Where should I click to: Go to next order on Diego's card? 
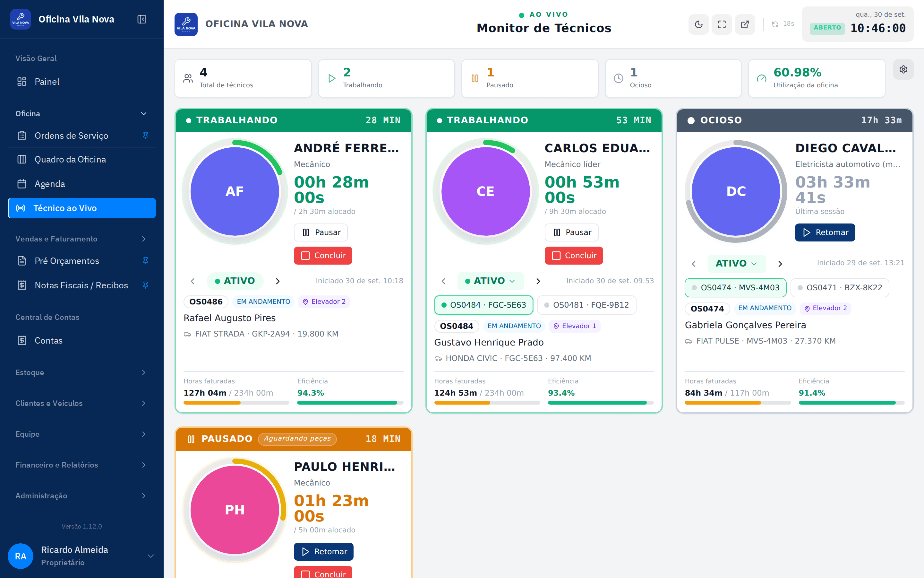tap(780, 263)
